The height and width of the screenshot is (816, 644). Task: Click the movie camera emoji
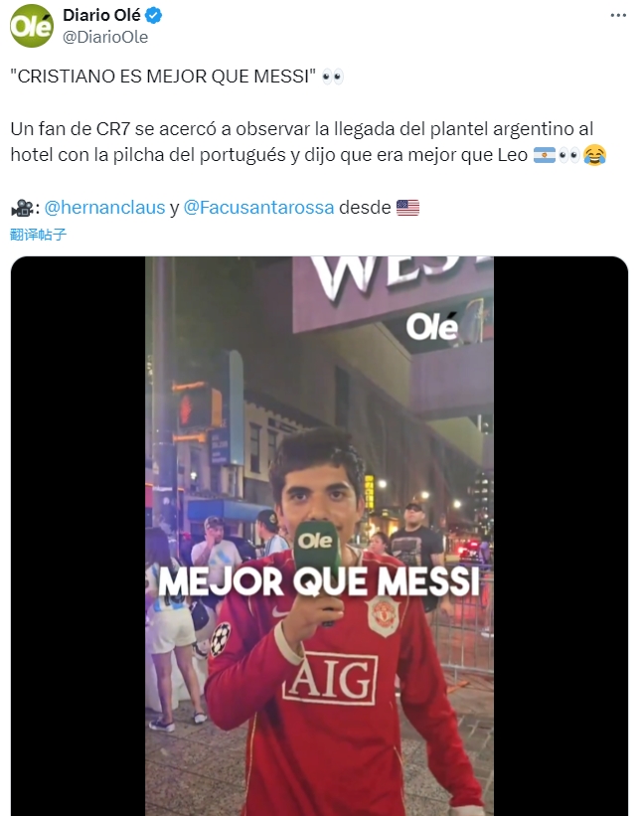22,208
